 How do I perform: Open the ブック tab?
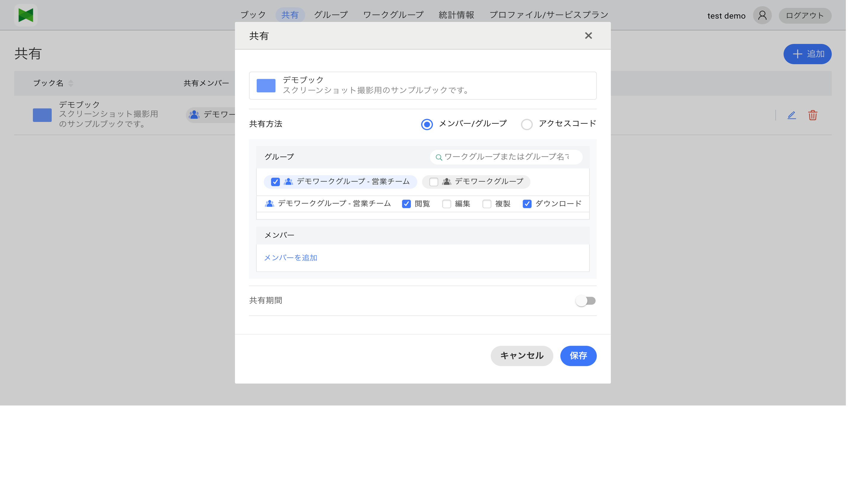click(253, 15)
